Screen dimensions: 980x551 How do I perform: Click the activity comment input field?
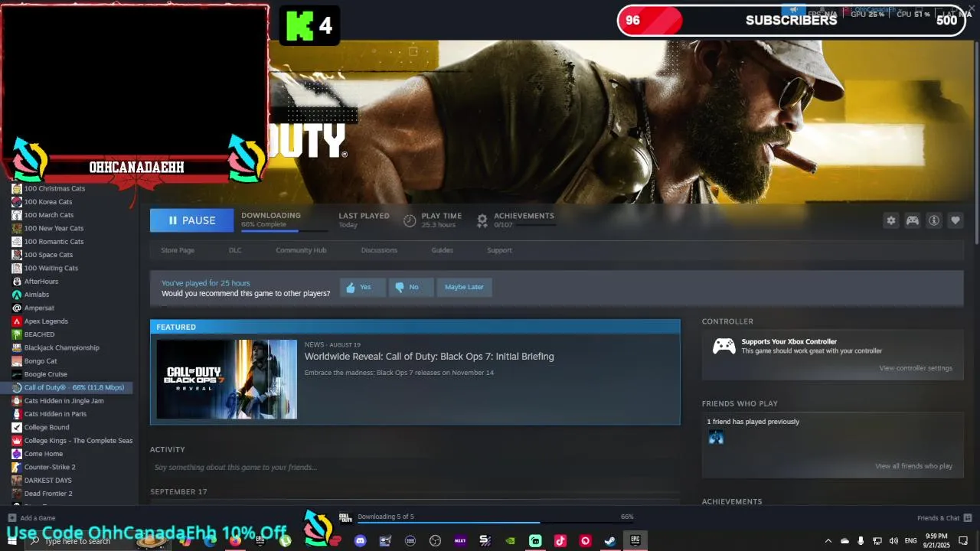[x=414, y=467]
